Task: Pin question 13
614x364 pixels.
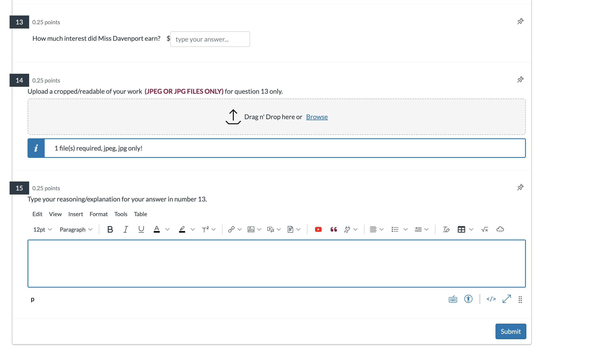Action: tap(520, 21)
